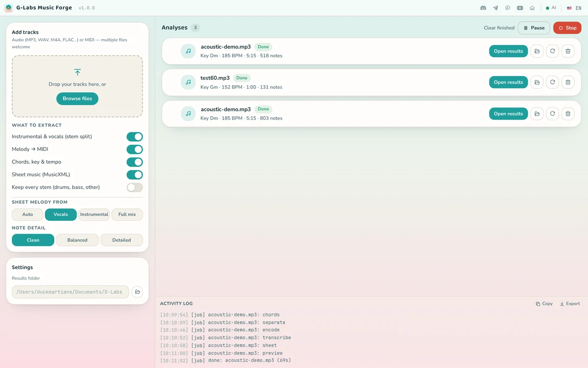Open results for test60.mp3
The image size is (588, 368).
[x=509, y=82]
